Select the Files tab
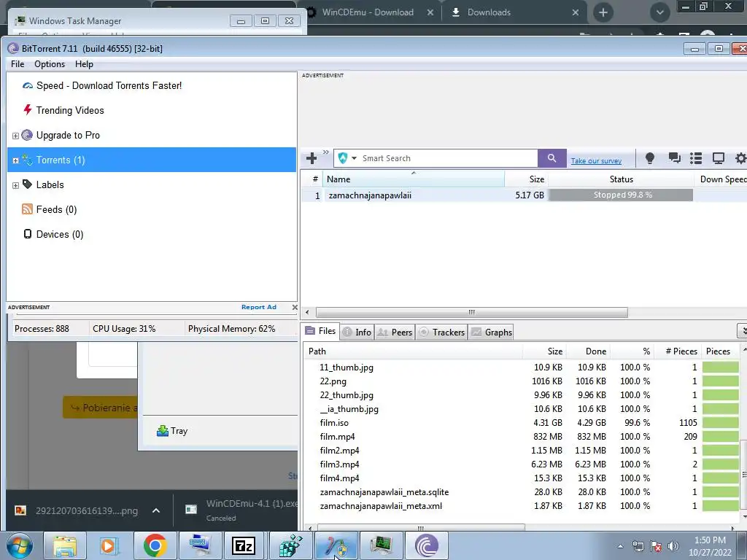Image resolution: width=747 pixels, height=560 pixels. (x=321, y=331)
